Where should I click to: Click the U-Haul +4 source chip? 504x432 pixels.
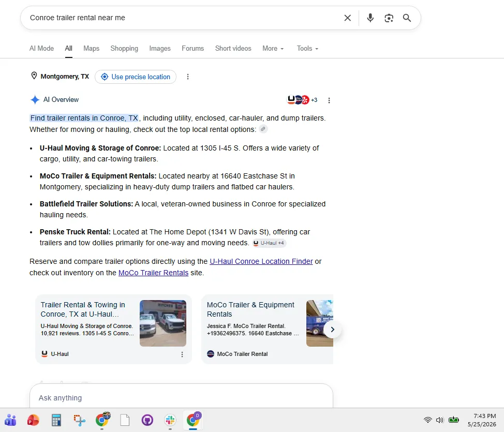click(269, 243)
